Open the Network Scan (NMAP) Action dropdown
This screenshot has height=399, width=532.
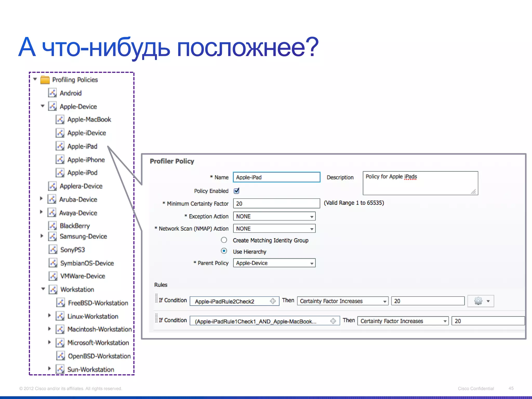[274, 229]
